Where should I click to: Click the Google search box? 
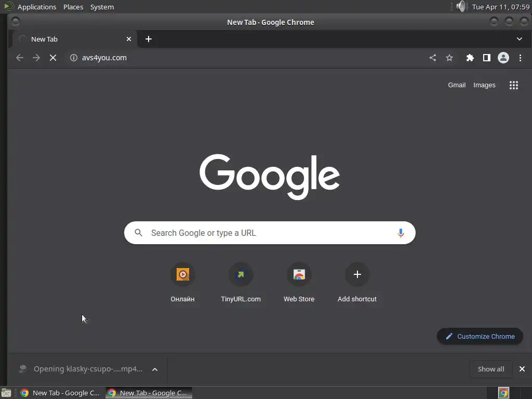[x=270, y=233]
